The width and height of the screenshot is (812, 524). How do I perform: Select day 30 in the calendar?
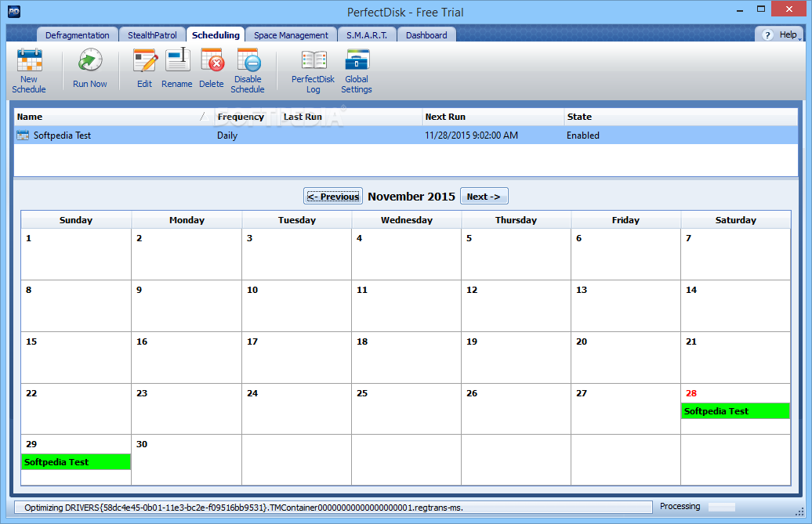click(186, 460)
